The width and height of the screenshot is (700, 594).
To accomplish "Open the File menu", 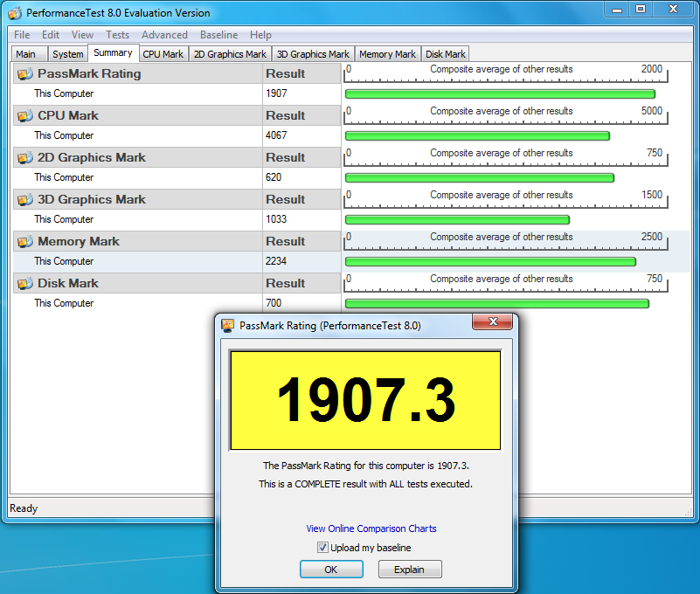I will 22,35.
